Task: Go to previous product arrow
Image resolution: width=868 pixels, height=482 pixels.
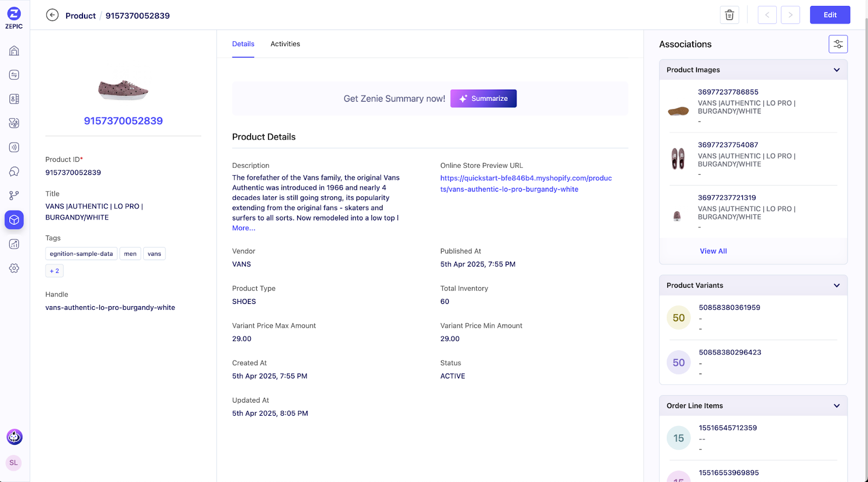Action: 767,15
